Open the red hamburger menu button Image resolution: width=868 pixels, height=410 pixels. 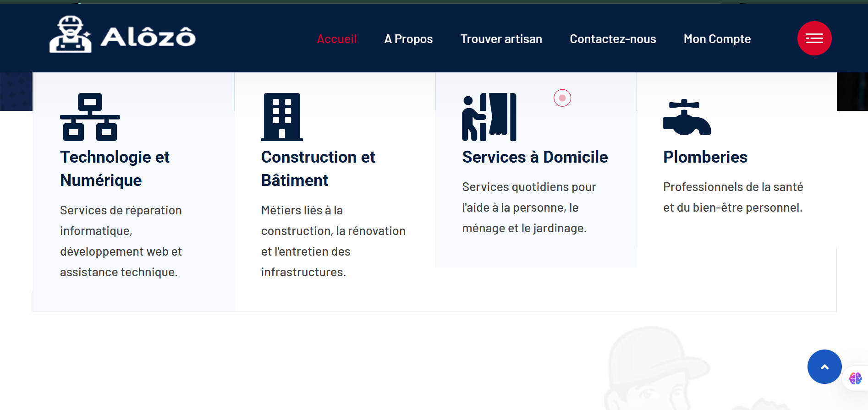click(814, 38)
